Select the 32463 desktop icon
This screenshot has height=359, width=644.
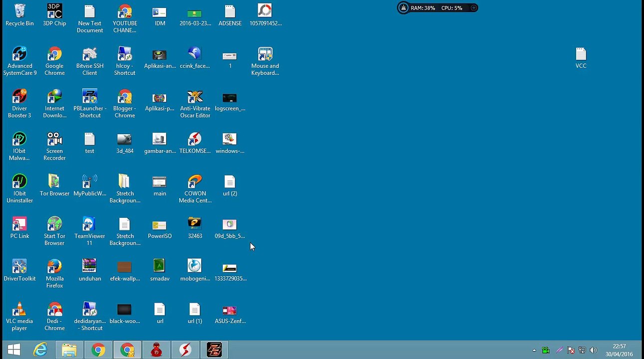click(x=195, y=228)
